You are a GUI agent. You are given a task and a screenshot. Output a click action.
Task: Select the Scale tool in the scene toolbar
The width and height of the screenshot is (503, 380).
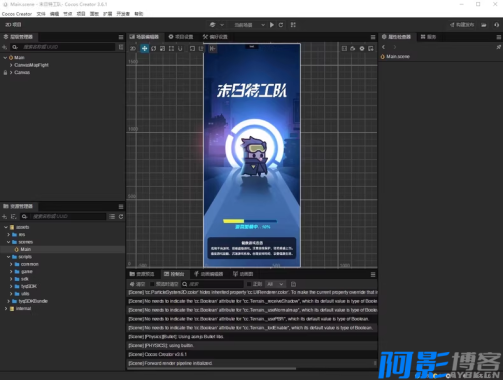point(162,49)
